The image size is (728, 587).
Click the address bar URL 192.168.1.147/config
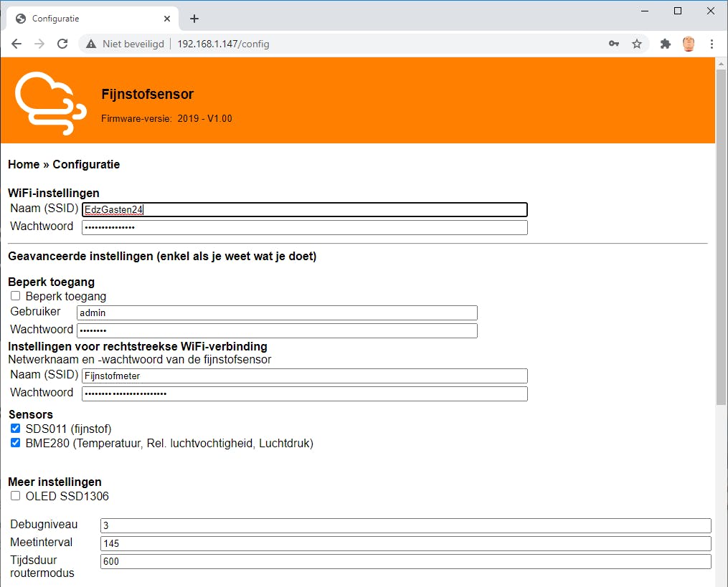(x=223, y=44)
